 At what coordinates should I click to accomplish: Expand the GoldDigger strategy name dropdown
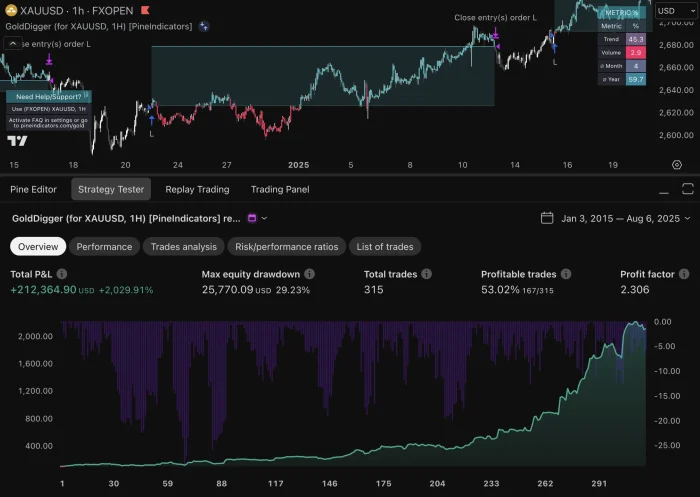(265, 218)
